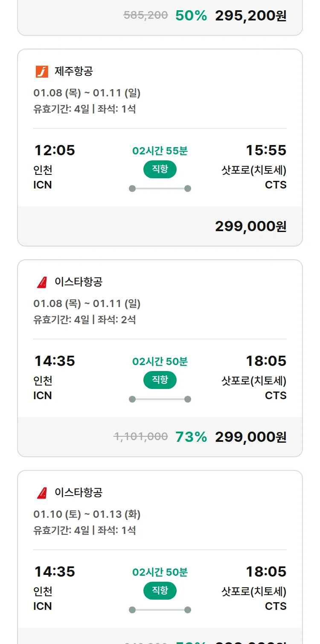Viewport: 320px width, 644px height.
Task: Select the 299,000원 fare with 73% discount
Action: coord(250,437)
